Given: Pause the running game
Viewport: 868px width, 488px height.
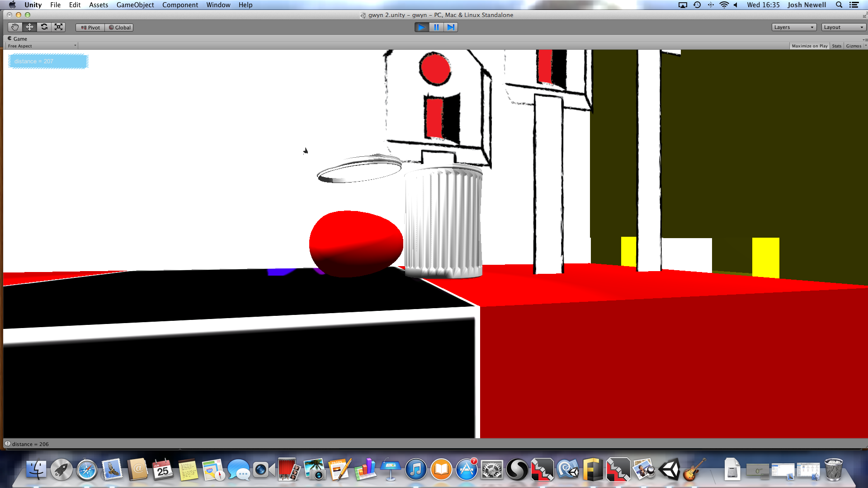Looking at the screenshot, I should pos(436,27).
